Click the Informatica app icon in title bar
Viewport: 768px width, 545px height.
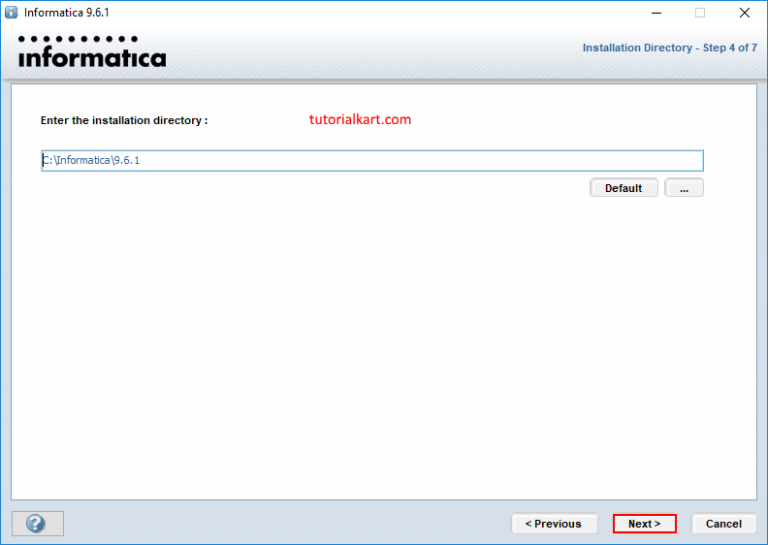(11, 13)
